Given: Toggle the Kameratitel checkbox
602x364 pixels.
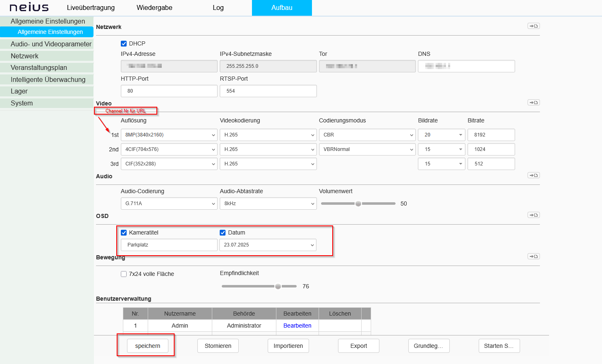Looking at the screenshot, I should pyautogui.click(x=124, y=232).
